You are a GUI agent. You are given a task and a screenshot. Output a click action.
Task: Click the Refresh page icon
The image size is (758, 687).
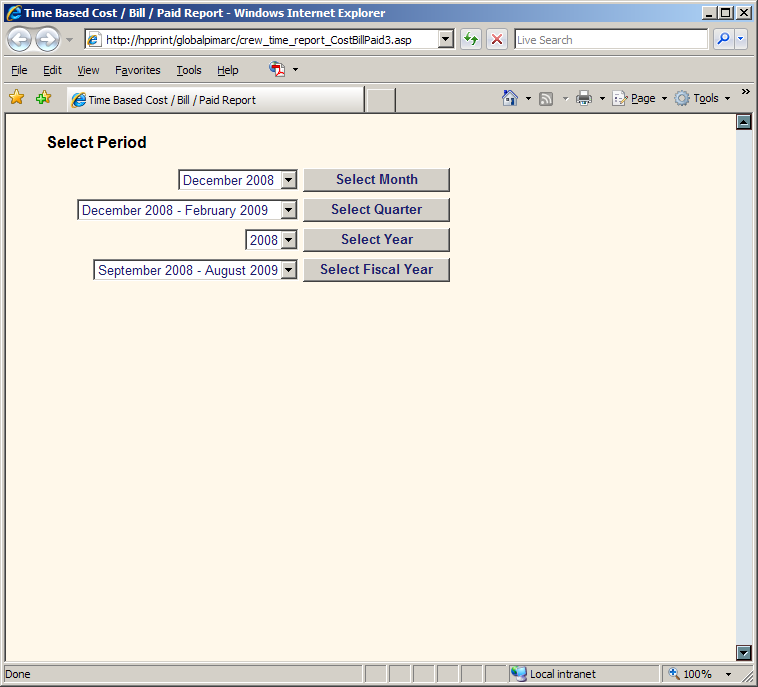(x=471, y=40)
